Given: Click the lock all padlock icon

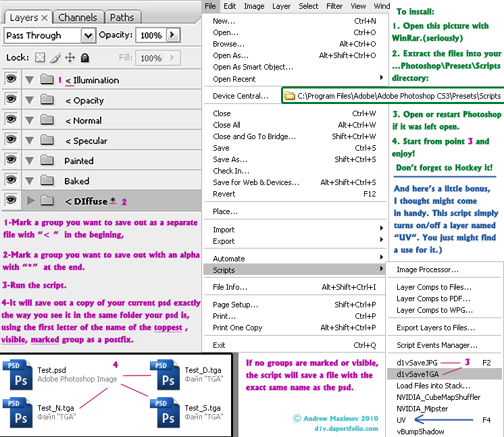Looking at the screenshot, I should [84, 58].
